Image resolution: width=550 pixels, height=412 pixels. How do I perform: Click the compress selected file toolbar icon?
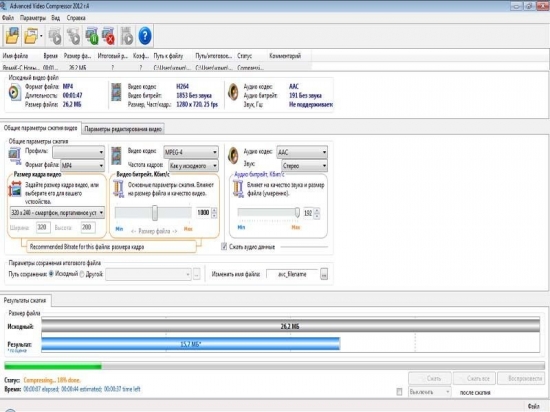coord(55,36)
